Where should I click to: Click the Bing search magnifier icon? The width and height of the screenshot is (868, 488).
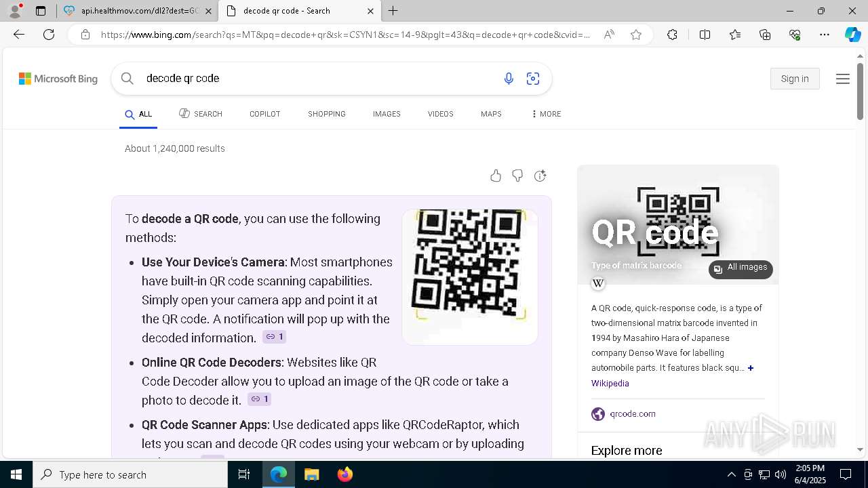tap(127, 79)
